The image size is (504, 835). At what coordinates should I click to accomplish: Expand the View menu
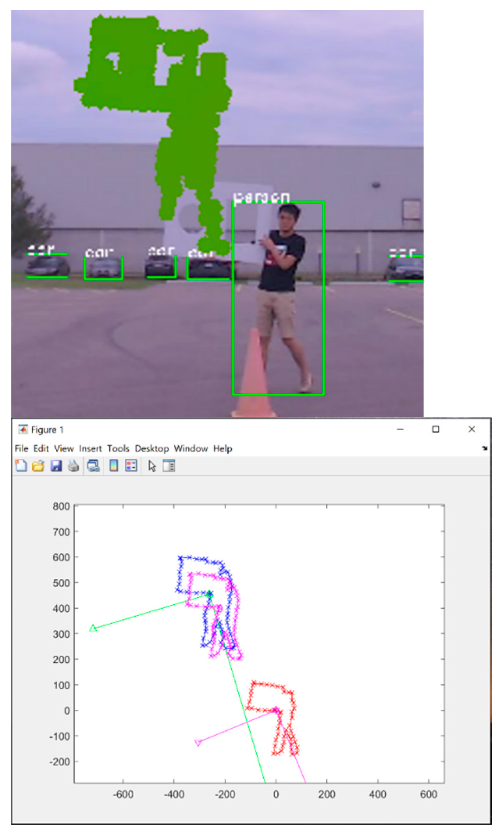[64, 448]
